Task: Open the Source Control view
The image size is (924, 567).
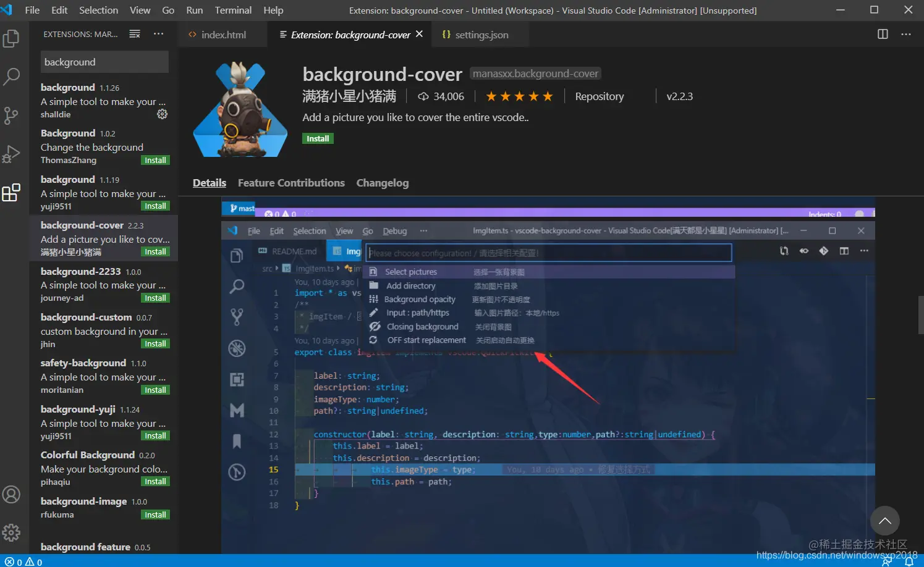Action: (x=11, y=115)
